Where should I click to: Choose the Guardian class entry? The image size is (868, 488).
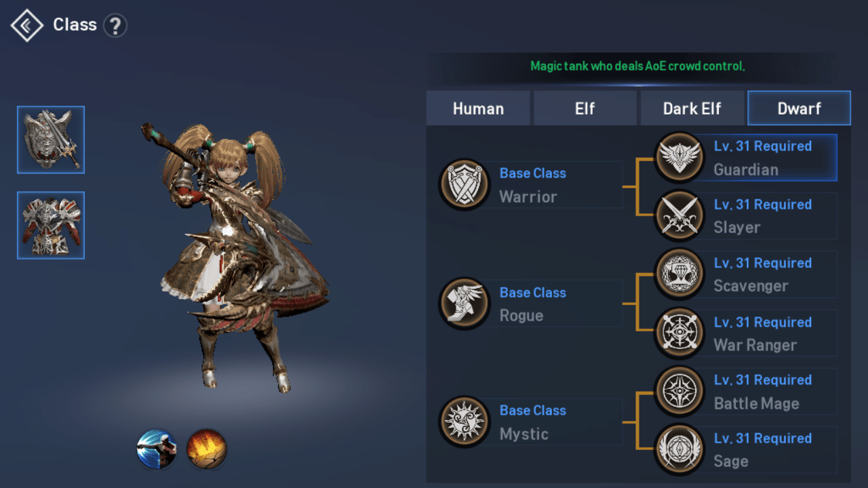click(746, 157)
